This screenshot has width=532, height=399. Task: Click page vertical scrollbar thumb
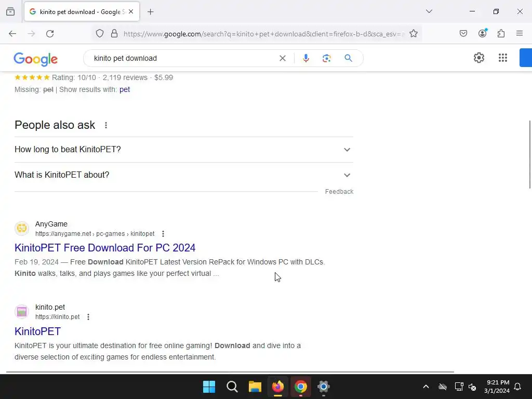[530, 154]
